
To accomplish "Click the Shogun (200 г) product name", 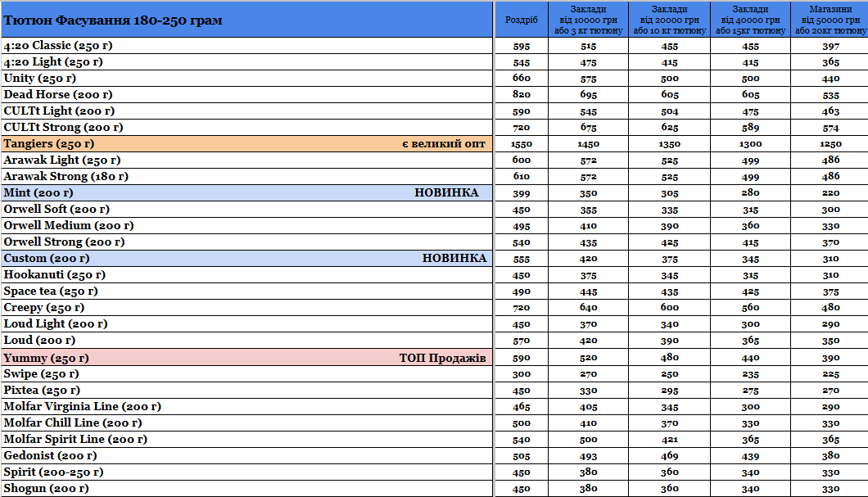I will (x=46, y=489).
